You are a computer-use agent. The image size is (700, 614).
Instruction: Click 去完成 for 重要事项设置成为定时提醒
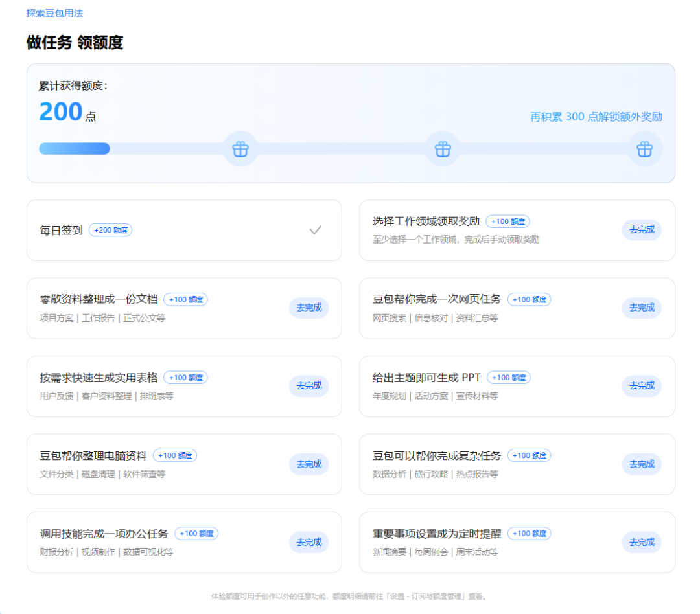coord(642,542)
